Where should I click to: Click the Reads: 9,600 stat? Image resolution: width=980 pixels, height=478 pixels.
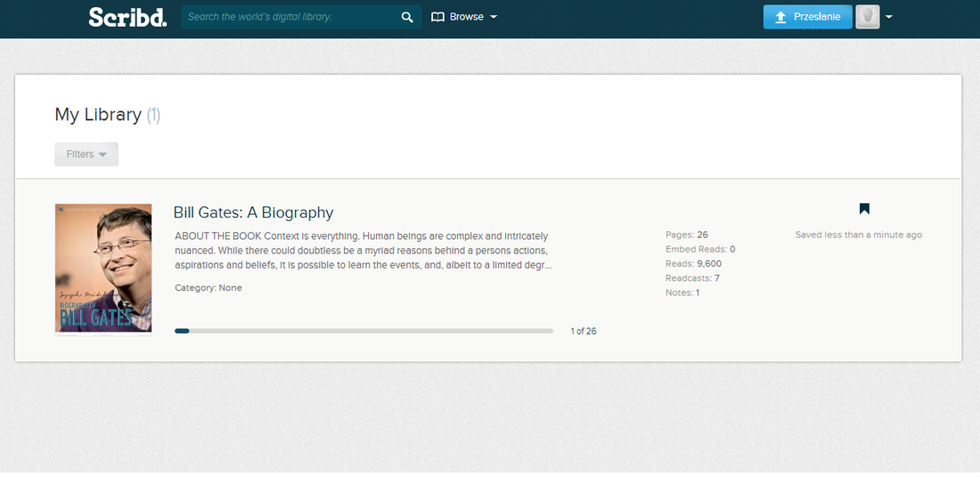coord(693,263)
